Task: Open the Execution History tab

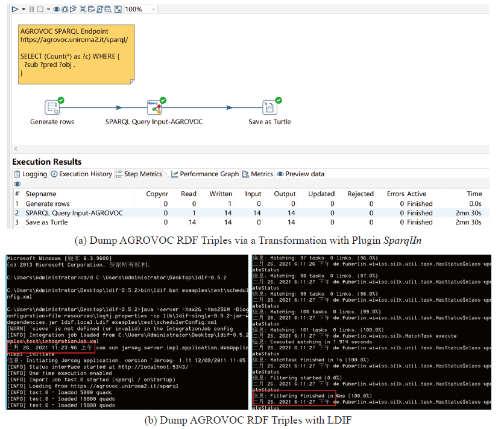Action: point(81,174)
